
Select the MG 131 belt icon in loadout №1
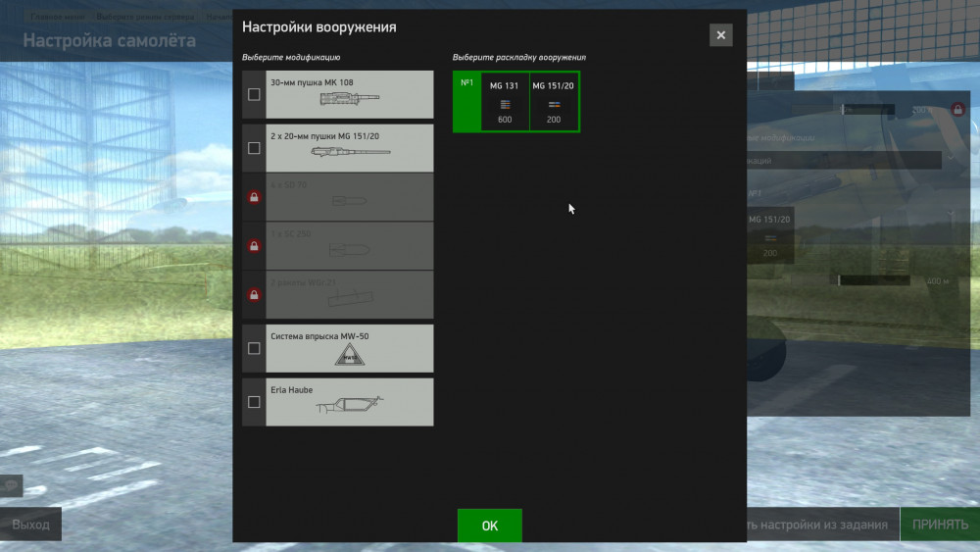[505, 104]
